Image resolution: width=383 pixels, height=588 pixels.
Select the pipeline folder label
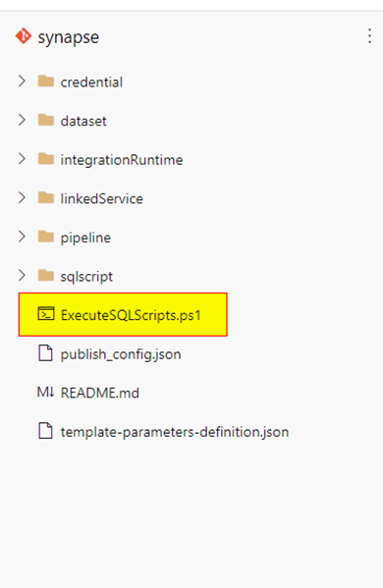tap(85, 238)
